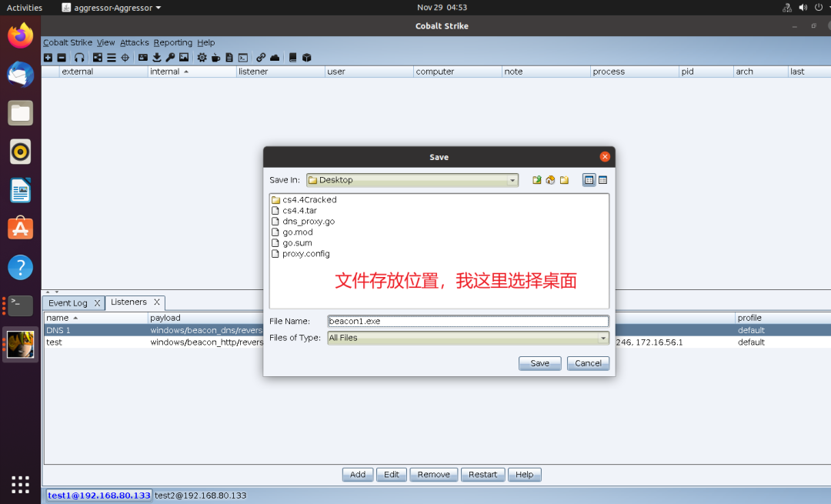
Task: Click the About cube icon in toolbar
Action: pyautogui.click(x=306, y=58)
